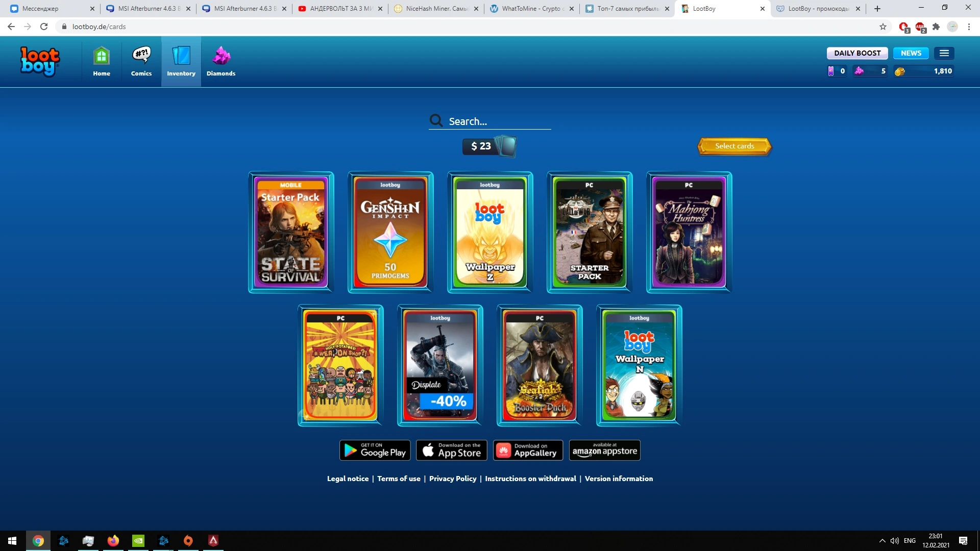Open the Diamonds section
The image size is (980, 551).
[x=221, y=62]
